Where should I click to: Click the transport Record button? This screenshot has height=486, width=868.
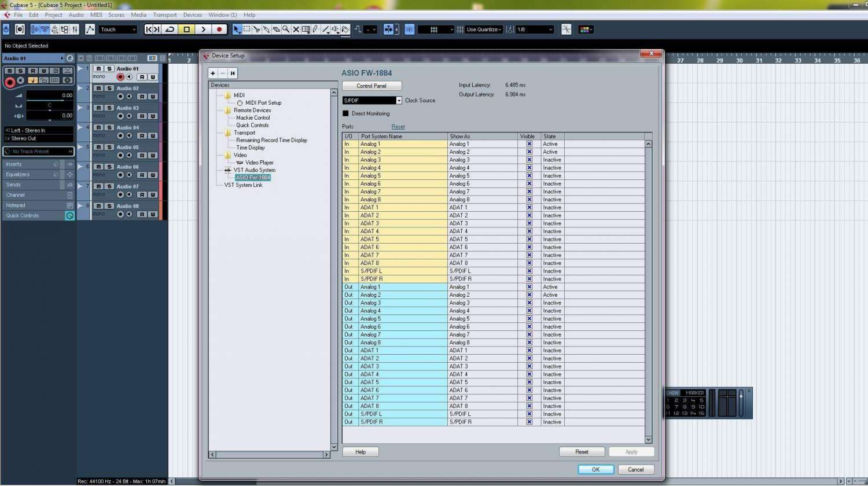tap(219, 30)
